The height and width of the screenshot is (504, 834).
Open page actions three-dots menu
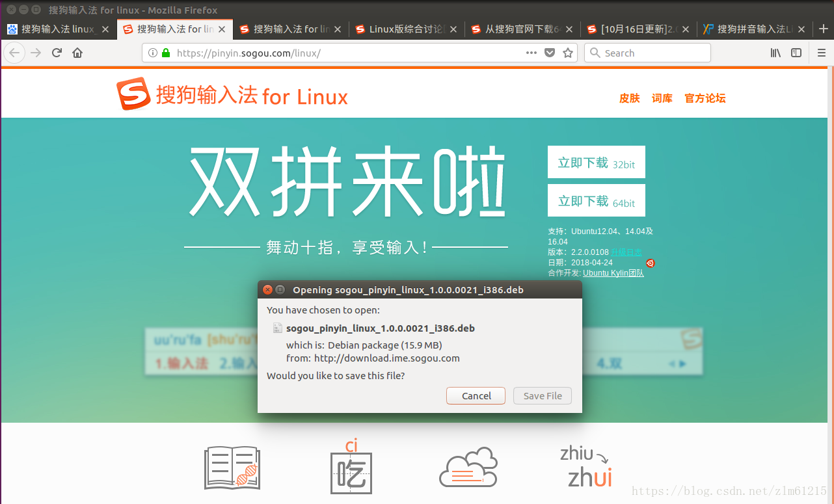531,53
